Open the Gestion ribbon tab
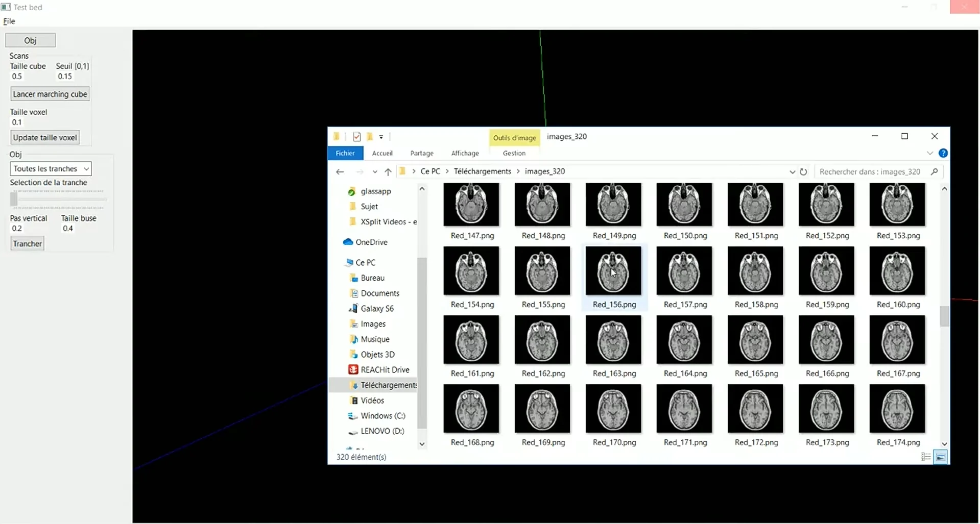The image size is (980, 524). (x=514, y=153)
